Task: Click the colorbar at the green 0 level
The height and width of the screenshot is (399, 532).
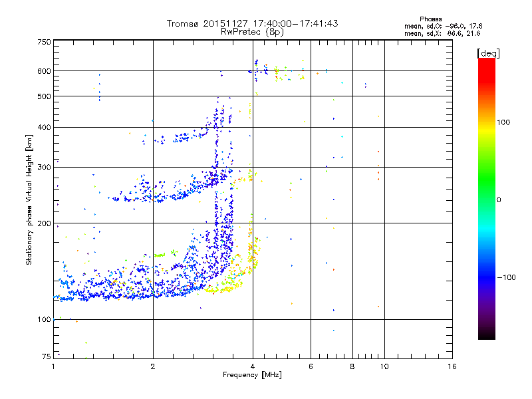Action: coord(487,200)
